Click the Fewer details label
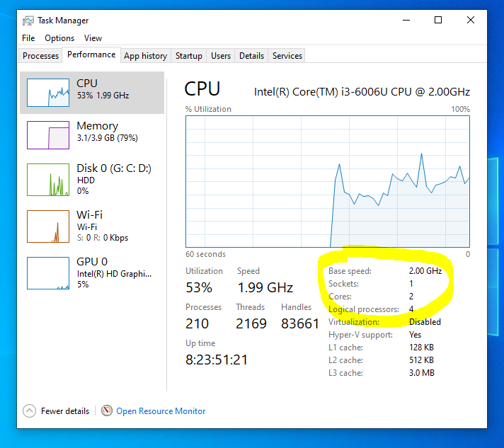This screenshot has width=504, height=448. pos(65,411)
